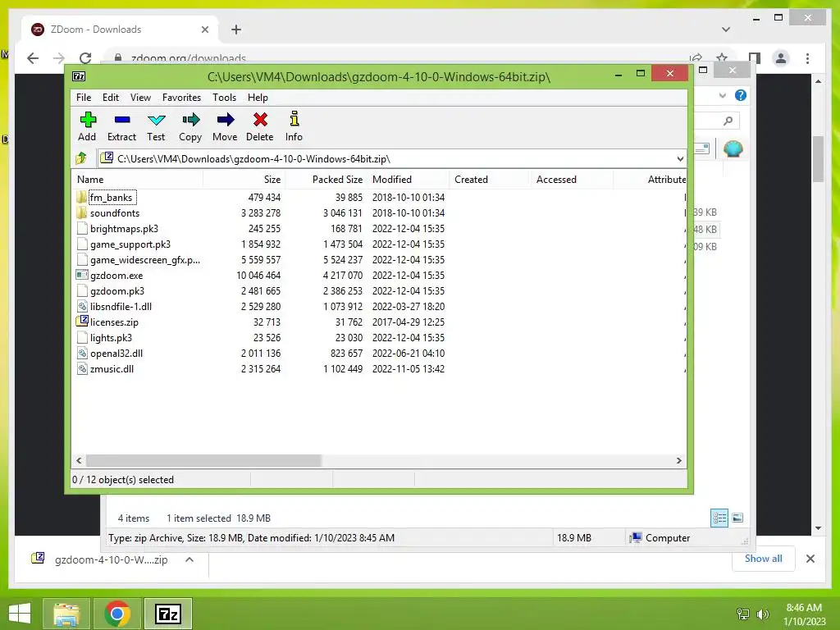Click Show all downloads link

pos(764,558)
